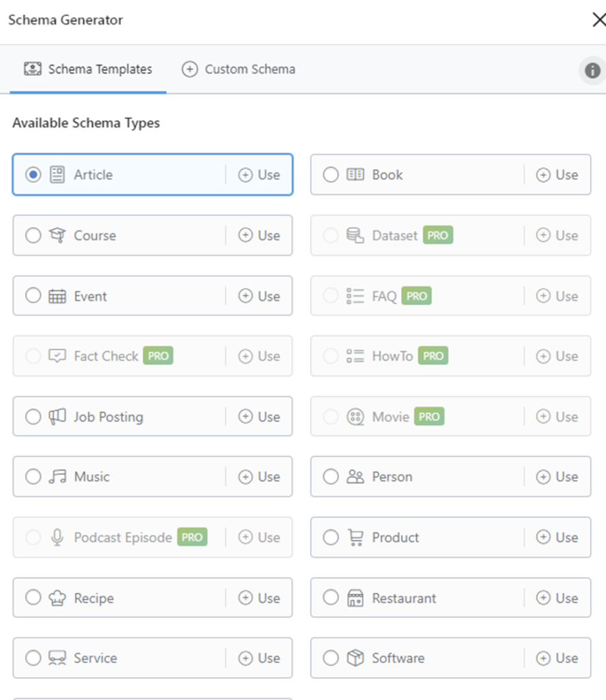Close the Schema Generator dialog
606x700 pixels.
598,20
